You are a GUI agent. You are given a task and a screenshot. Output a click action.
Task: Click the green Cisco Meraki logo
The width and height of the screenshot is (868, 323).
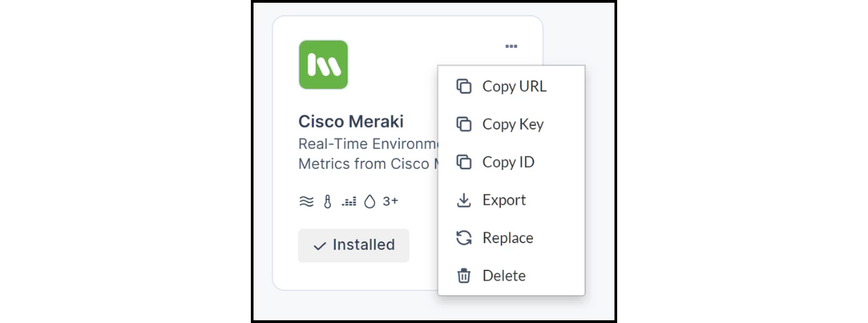click(323, 65)
